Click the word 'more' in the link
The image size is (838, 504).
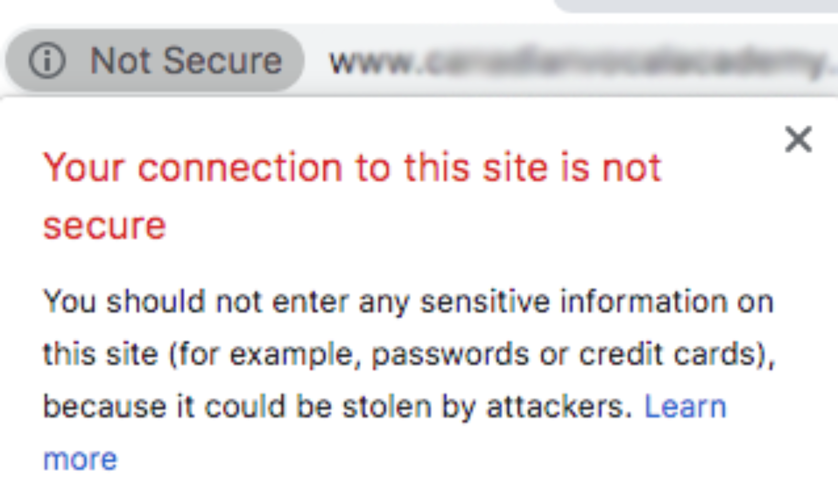(x=80, y=460)
